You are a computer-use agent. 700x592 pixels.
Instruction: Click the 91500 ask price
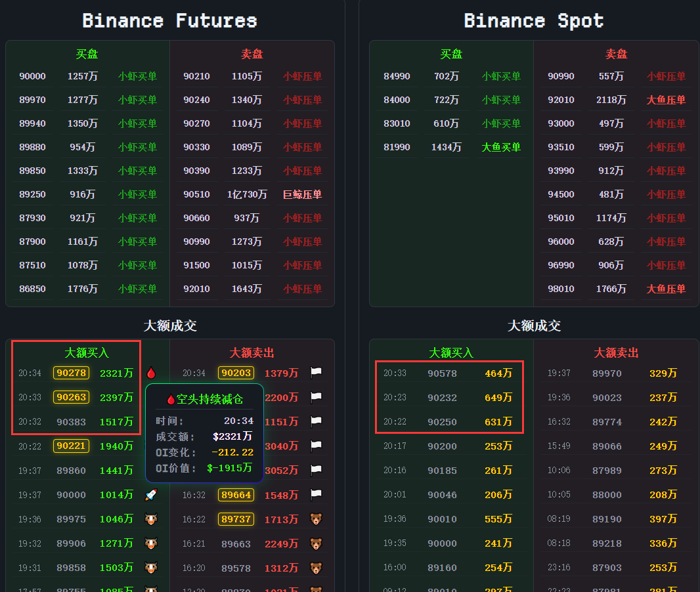click(196, 265)
